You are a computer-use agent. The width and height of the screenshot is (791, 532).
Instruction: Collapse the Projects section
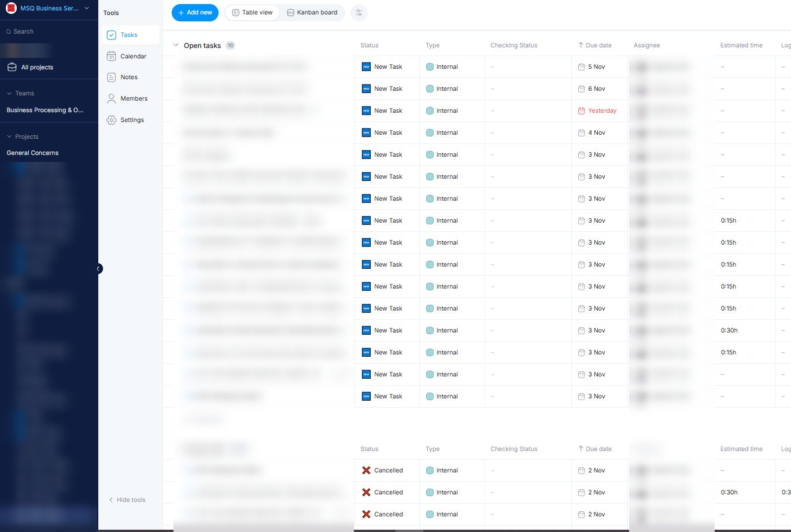[9, 136]
